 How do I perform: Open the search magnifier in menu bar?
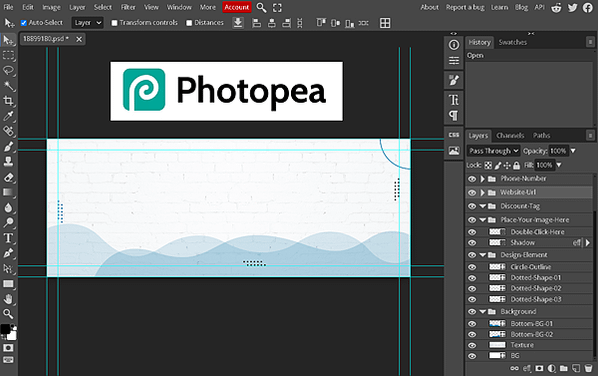(261, 7)
